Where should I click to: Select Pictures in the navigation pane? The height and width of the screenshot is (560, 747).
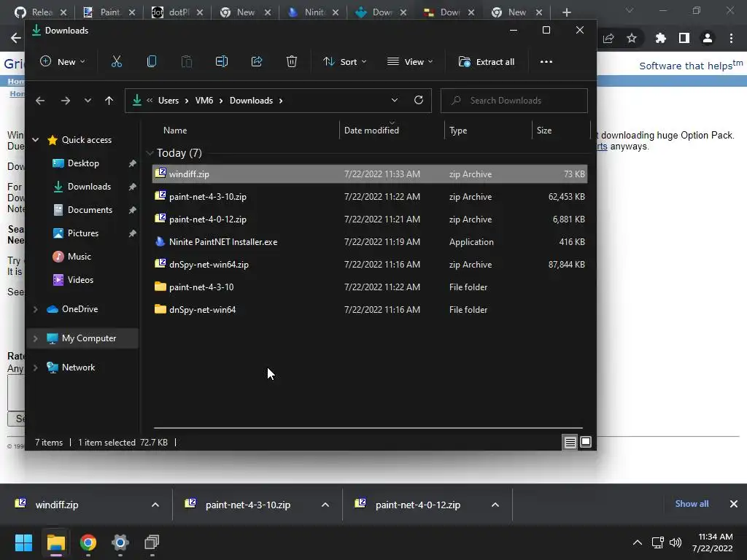tap(83, 233)
